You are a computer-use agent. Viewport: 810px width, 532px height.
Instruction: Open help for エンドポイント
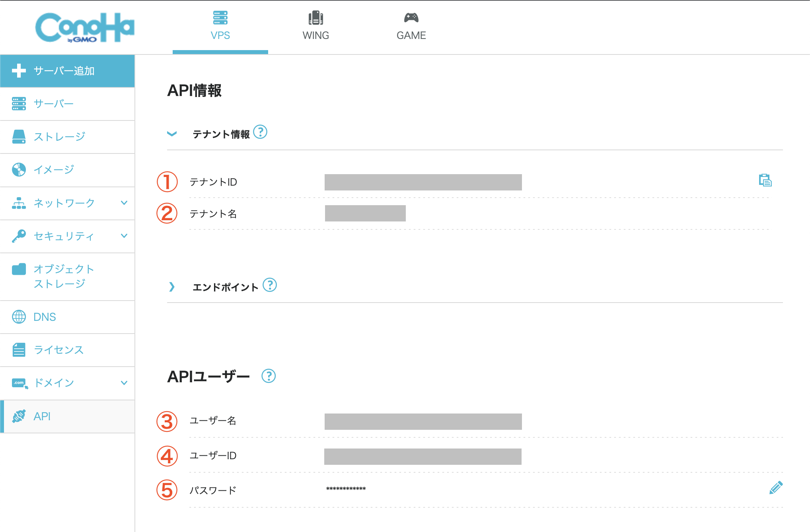270,285
